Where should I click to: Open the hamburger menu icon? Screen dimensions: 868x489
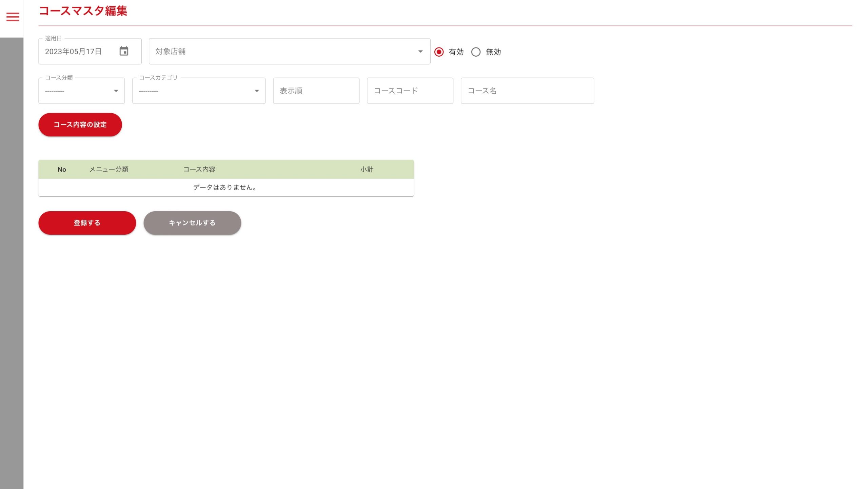[x=13, y=17]
